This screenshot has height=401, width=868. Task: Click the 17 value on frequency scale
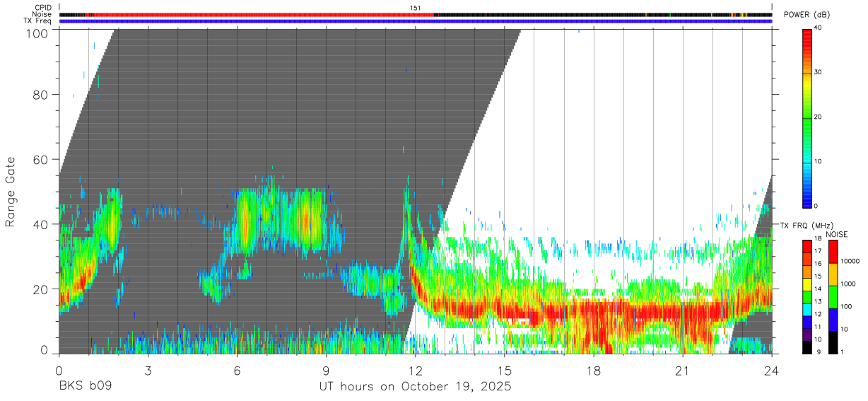(x=818, y=251)
